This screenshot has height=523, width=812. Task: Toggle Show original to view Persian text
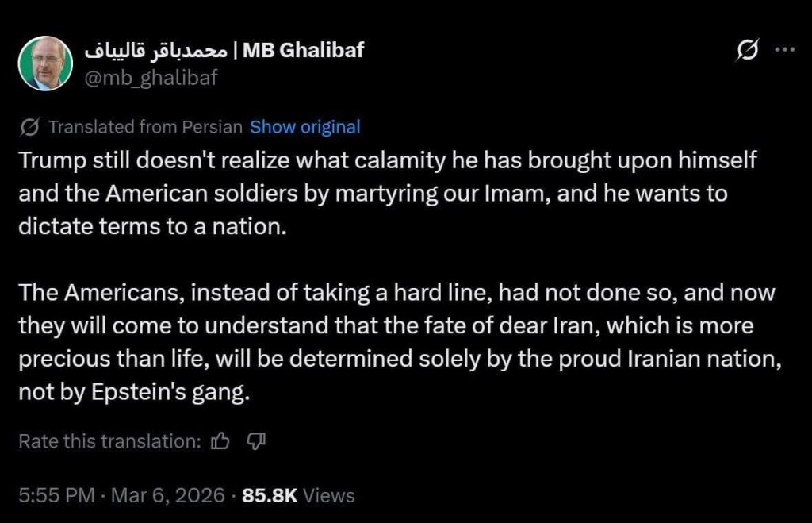coord(304,127)
